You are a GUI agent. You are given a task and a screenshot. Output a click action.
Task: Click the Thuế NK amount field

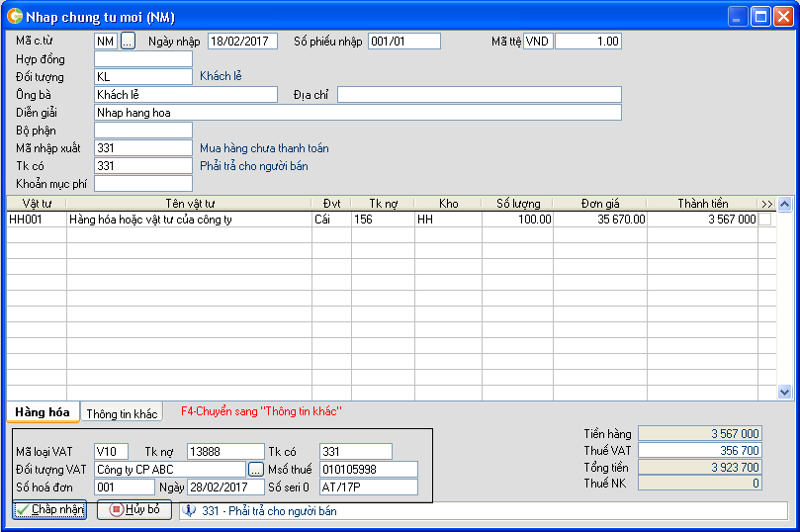click(700, 484)
